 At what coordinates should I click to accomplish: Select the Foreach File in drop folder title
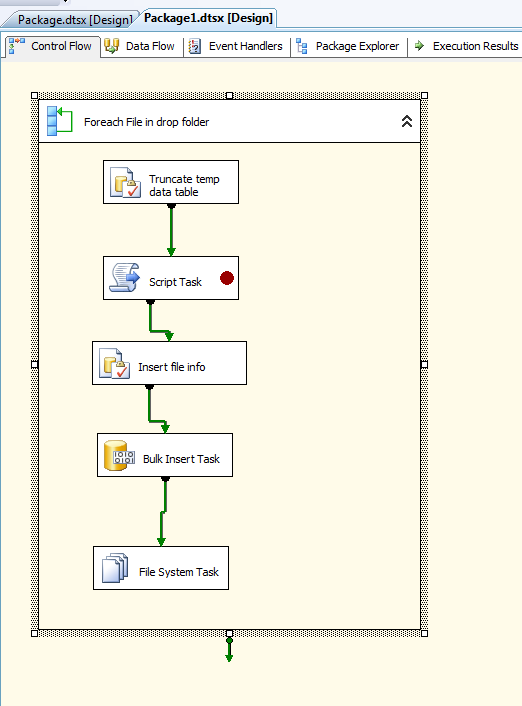(146, 122)
